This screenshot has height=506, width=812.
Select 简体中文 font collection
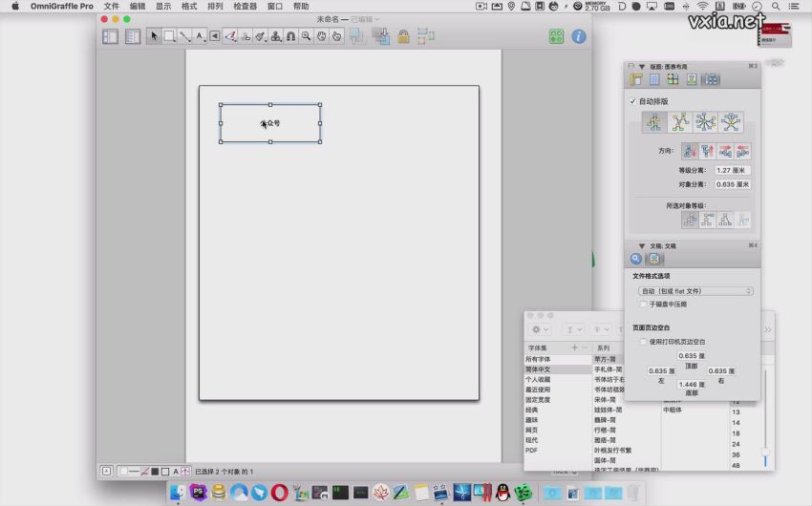pos(558,369)
